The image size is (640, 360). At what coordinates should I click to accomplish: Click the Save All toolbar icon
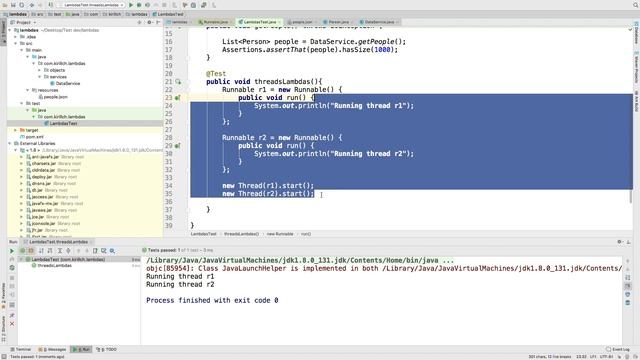coord(13,5)
